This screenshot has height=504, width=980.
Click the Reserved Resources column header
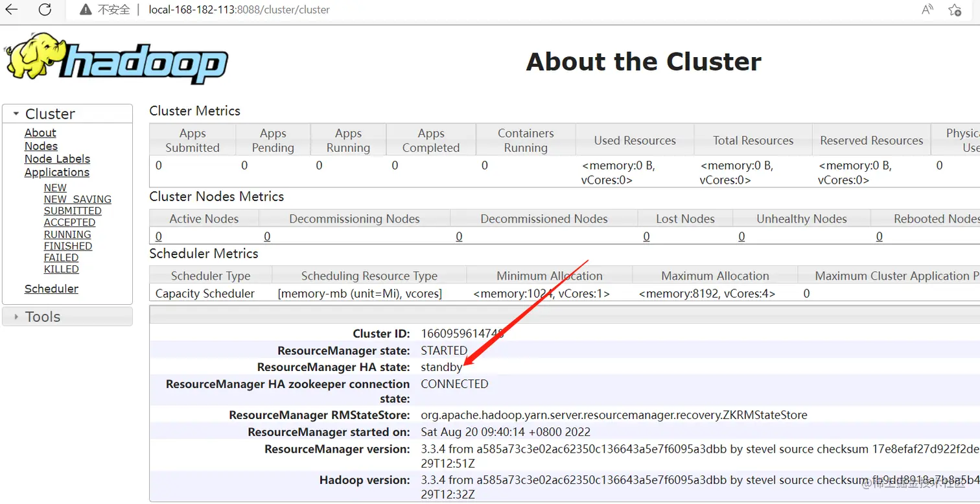(871, 140)
